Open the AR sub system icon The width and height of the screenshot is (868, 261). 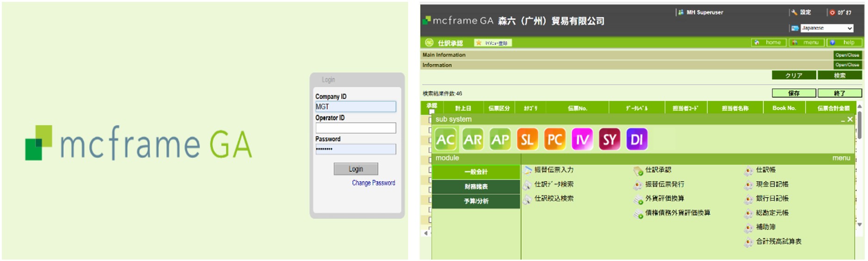pyautogui.click(x=473, y=140)
